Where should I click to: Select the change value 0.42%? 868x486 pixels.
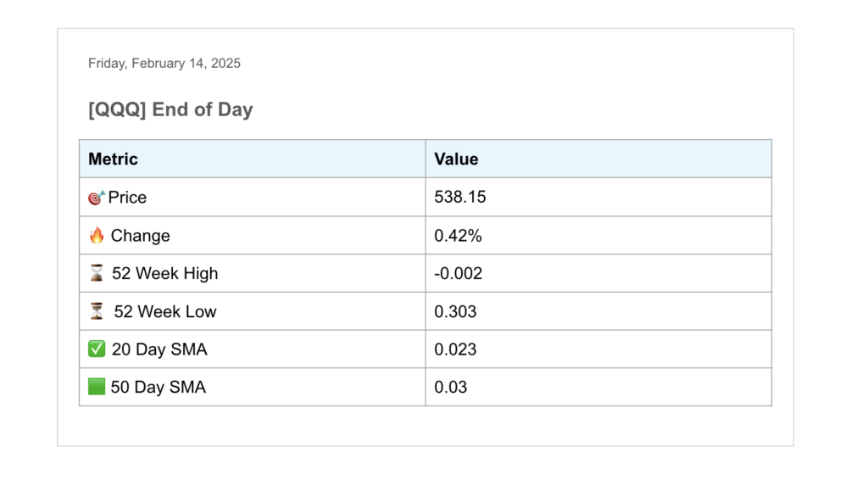coord(458,236)
